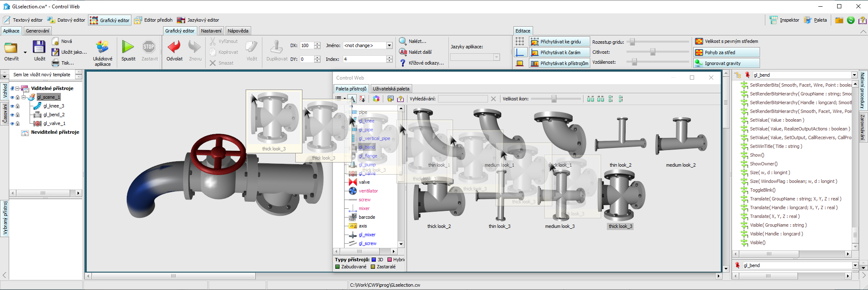
Task: Open the Jméno dropdown list
Action: tap(389, 45)
